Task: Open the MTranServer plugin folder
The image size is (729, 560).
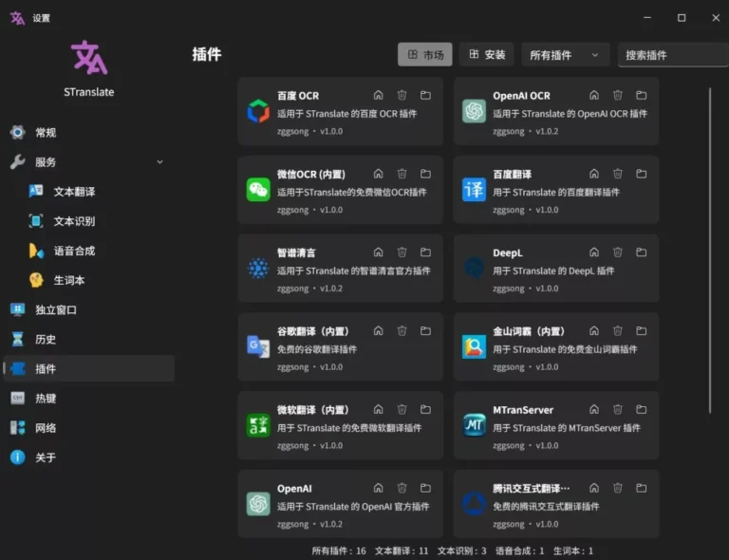Action: coord(641,409)
